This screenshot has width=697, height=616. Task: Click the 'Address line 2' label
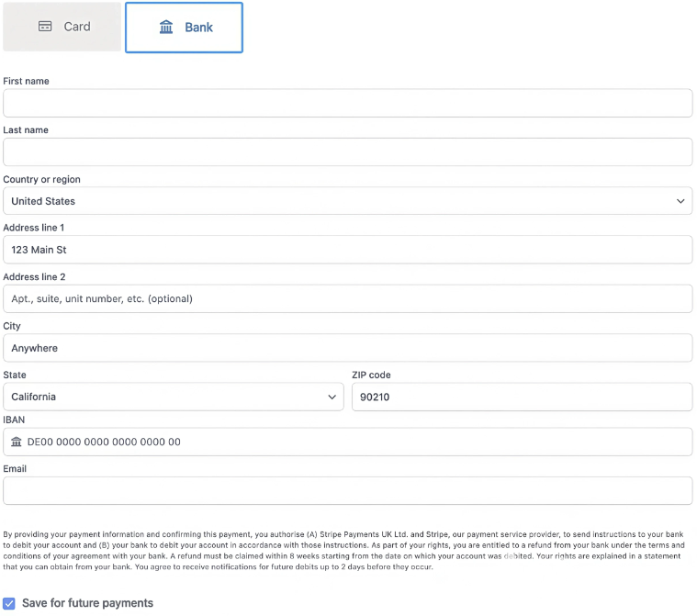coord(34,277)
